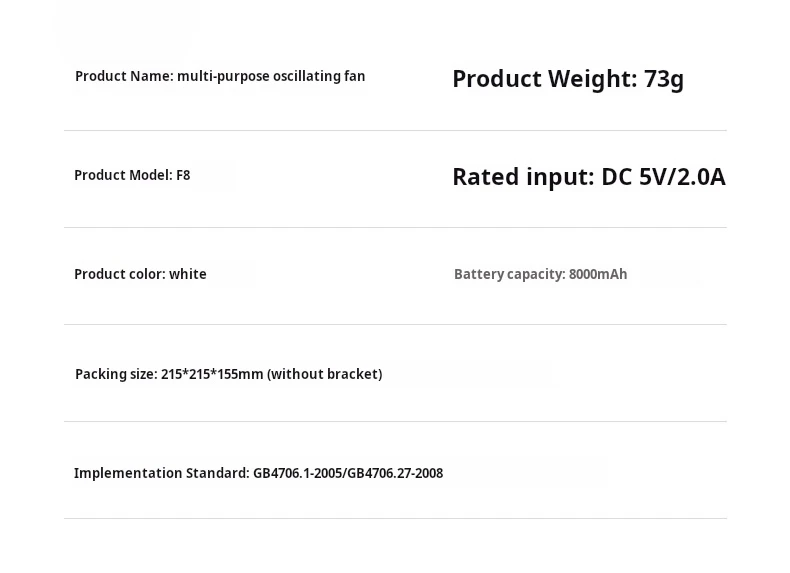Viewport: 790px width, 573px height.
Task: Click the '215*215*155mm' dimension text
Action: coord(212,374)
